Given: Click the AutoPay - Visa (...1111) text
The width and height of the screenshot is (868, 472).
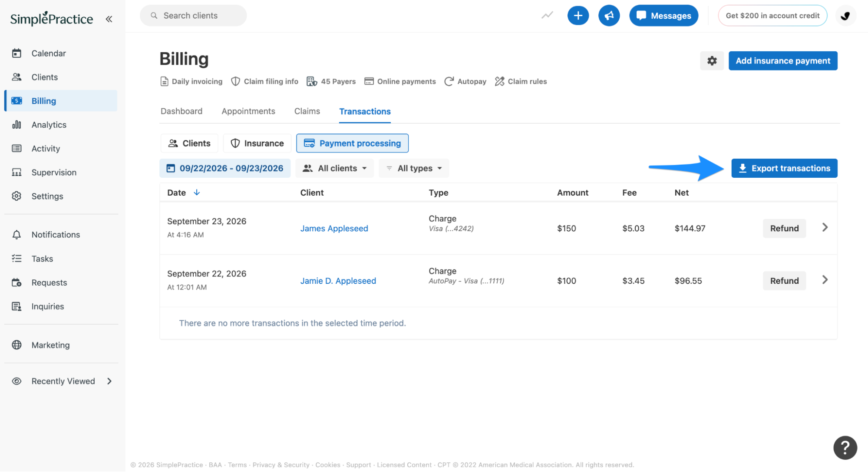Looking at the screenshot, I should pyautogui.click(x=466, y=281).
